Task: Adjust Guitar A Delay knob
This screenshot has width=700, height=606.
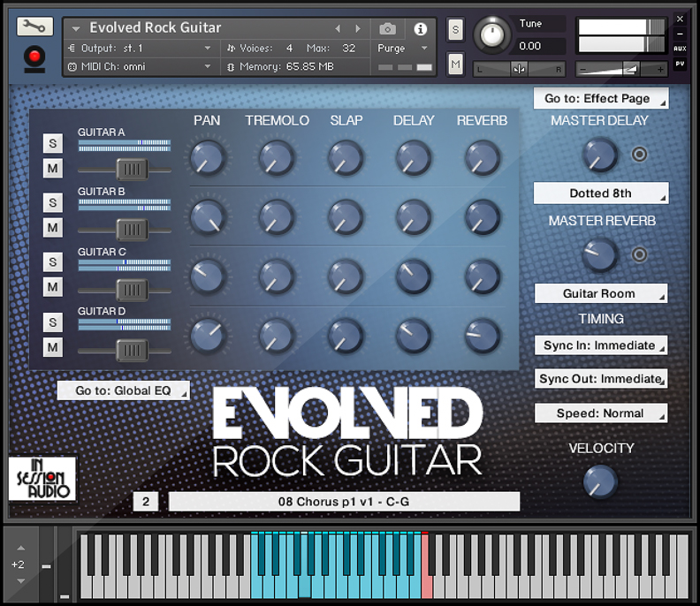Action: (414, 157)
